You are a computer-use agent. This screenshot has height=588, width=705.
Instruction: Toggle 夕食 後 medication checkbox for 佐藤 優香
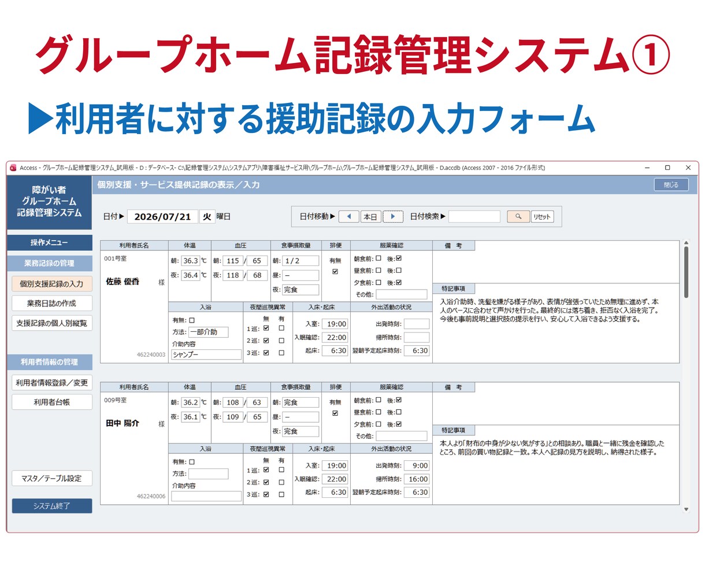399,282
